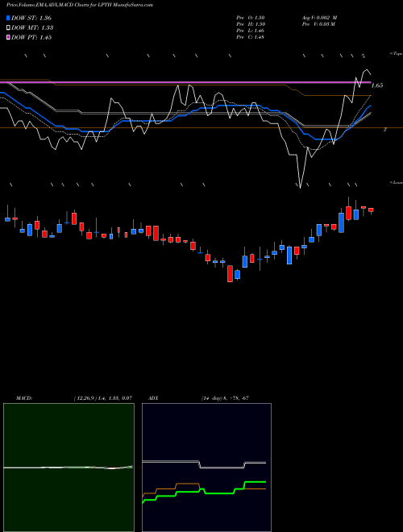Viewport: 403px width, 532px height.
Task: Click the 'Avg V: 0.002 M' volume value
Action: (319, 18)
